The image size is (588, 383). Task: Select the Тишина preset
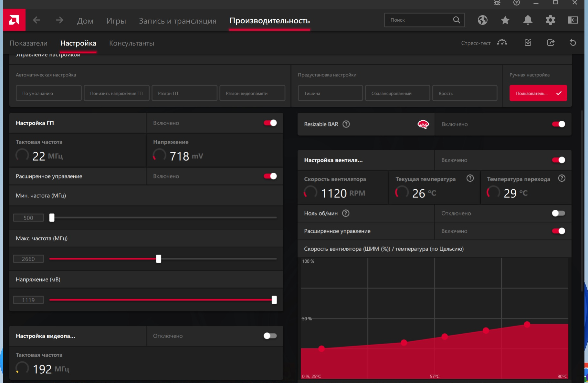pos(330,93)
